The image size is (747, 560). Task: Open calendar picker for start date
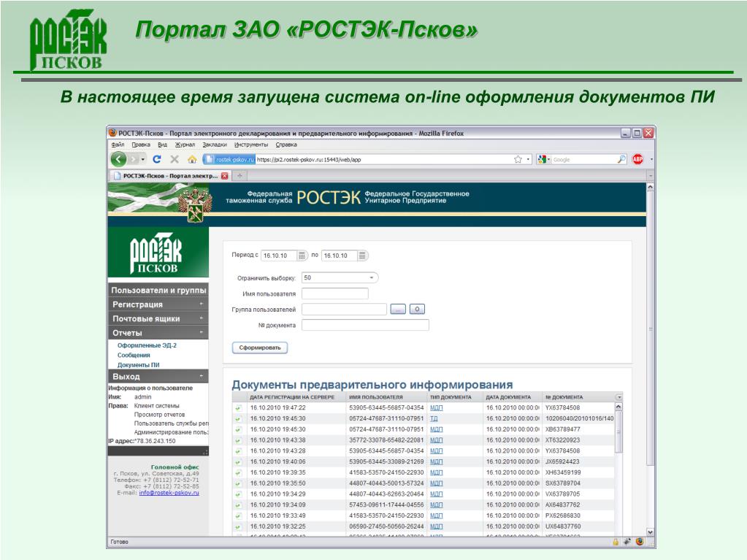[302, 256]
